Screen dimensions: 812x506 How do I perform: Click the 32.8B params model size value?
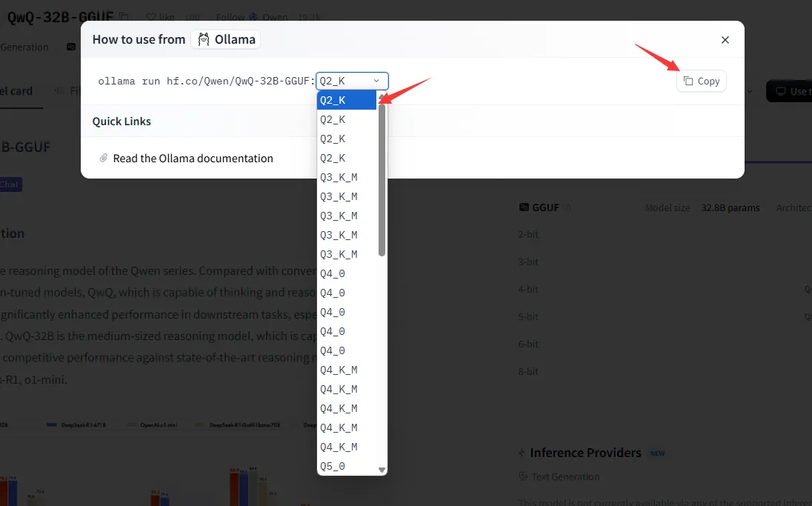[x=731, y=207]
